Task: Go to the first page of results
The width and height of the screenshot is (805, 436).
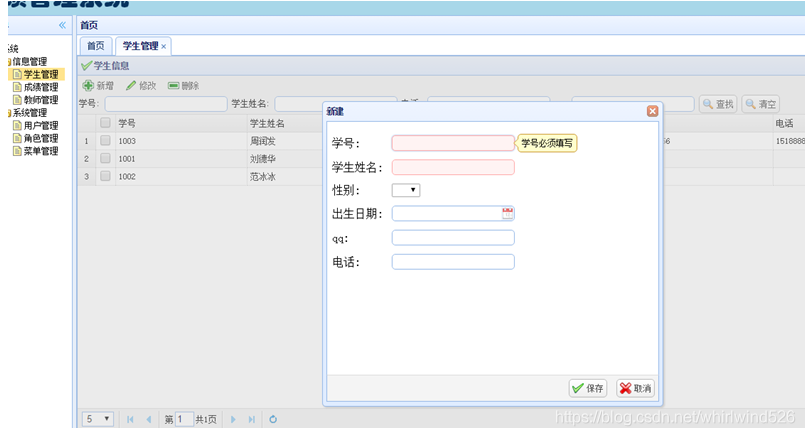Action: 130,419
